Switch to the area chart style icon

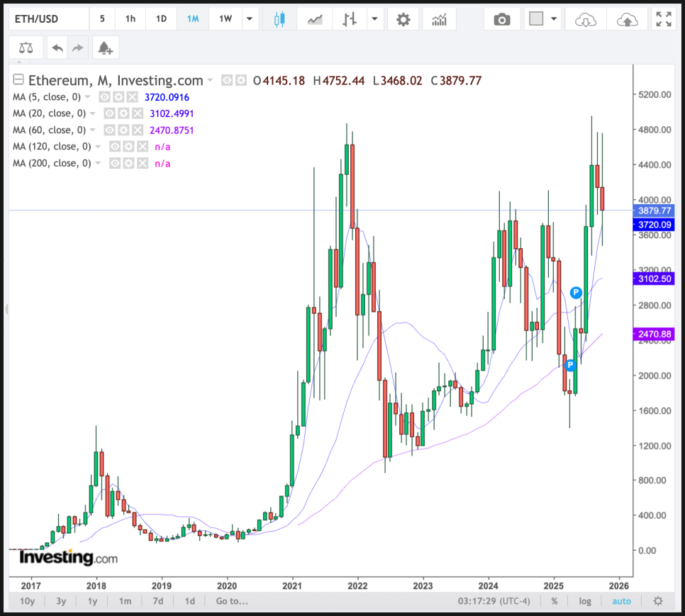(315, 19)
